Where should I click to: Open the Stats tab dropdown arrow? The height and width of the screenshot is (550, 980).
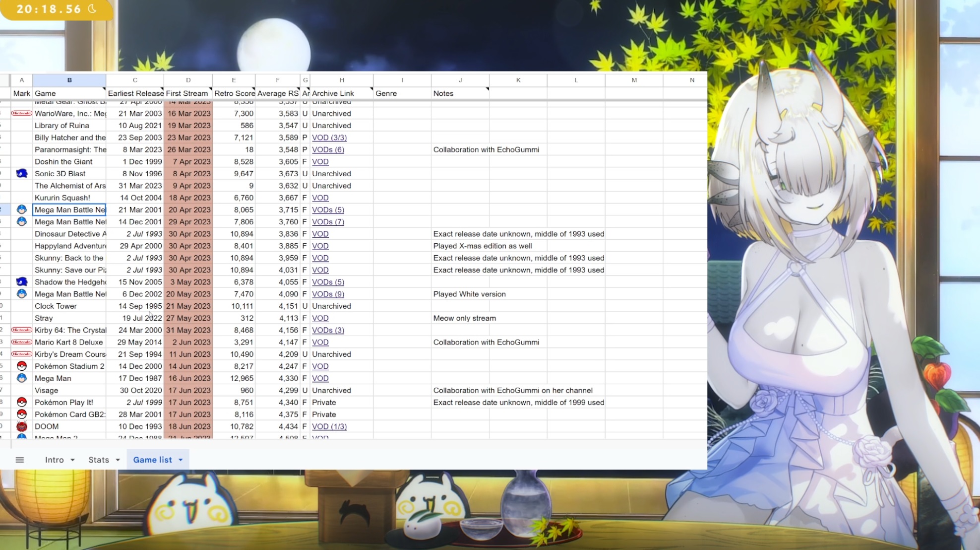click(118, 460)
